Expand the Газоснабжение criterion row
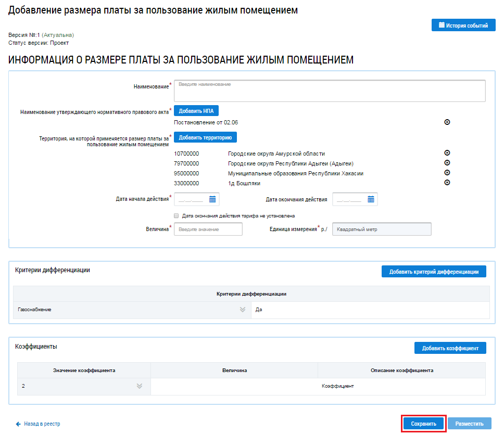504x434 pixels. [x=242, y=310]
